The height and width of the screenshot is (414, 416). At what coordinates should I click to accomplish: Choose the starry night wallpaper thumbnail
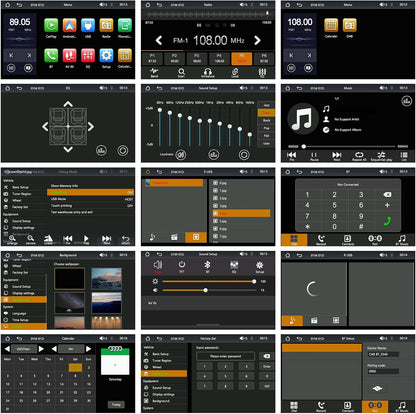(x=70, y=303)
